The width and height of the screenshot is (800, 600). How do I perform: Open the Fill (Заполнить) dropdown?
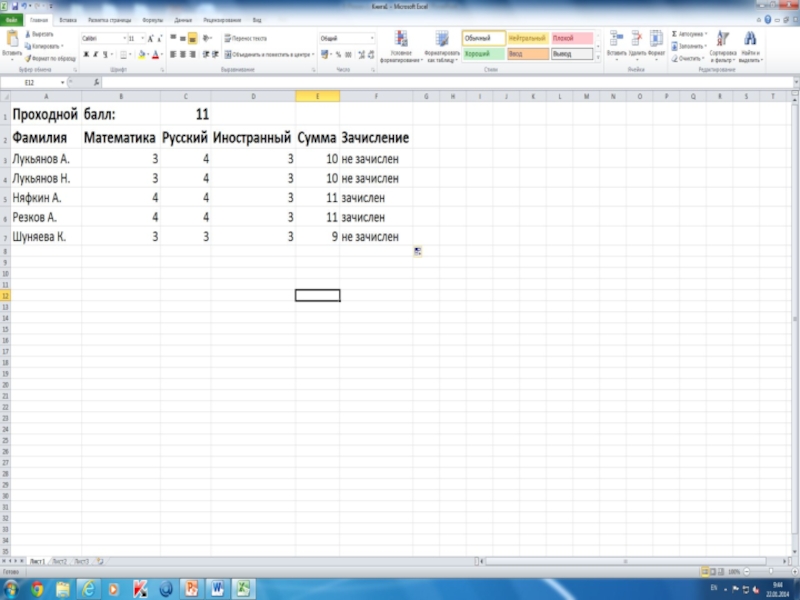coord(689,46)
